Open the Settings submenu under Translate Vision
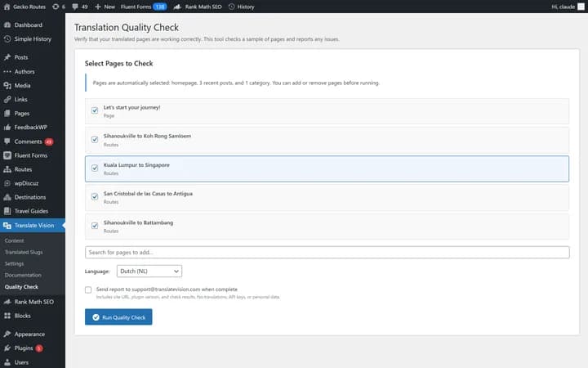The height and width of the screenshot is (368, 588). point(14,263)
